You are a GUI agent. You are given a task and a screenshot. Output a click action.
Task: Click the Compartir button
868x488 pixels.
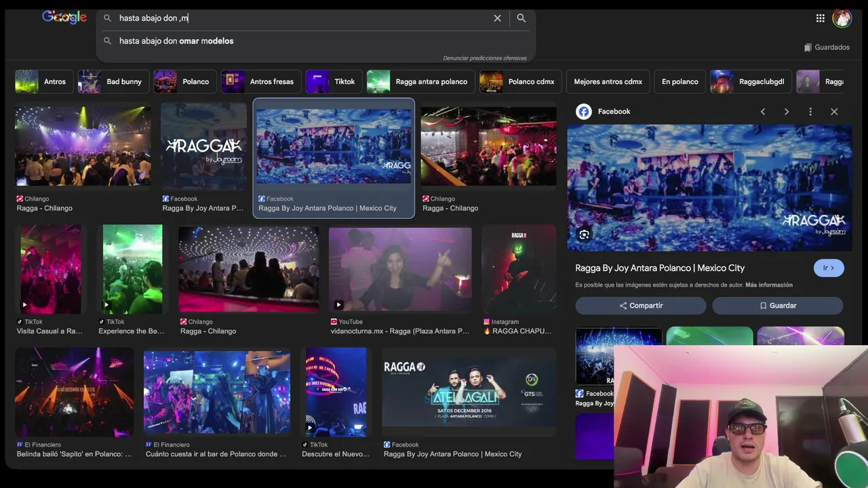(x=641, y=306)
